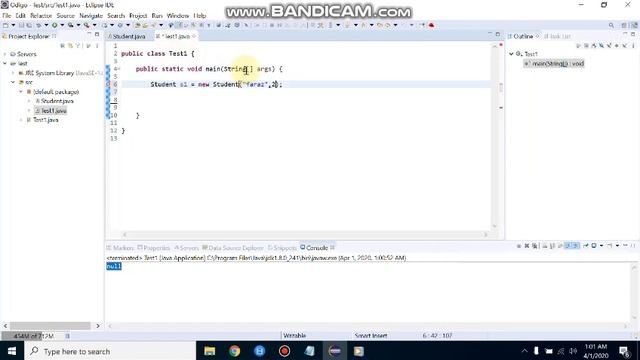Open the Search menu
This screenshot has height=360, width=640.
116,16
